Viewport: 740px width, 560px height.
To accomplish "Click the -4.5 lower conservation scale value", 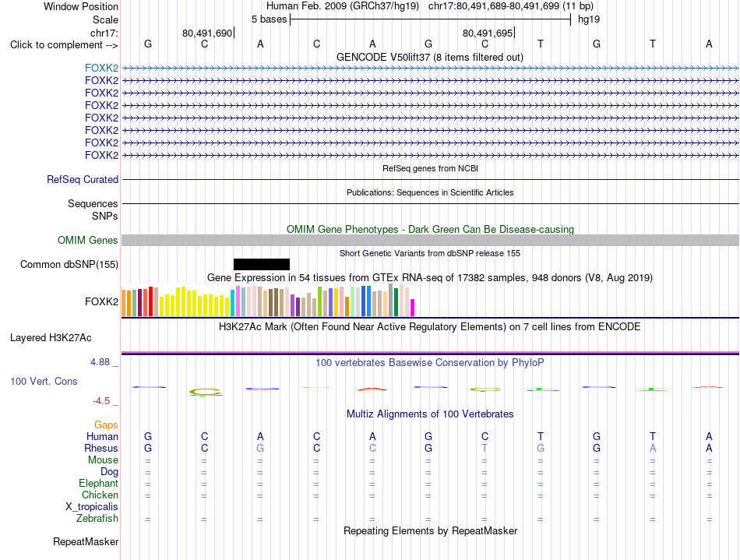I will (101, 401).
